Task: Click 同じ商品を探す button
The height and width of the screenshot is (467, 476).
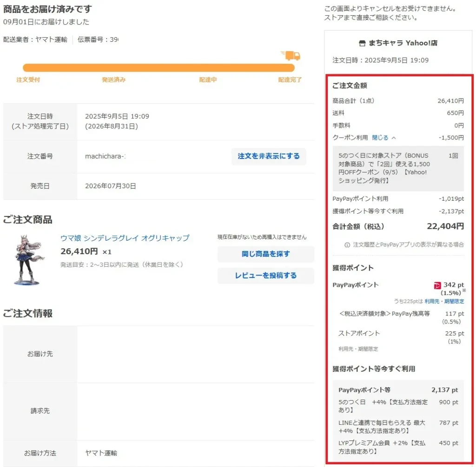Action: point(265,254)
